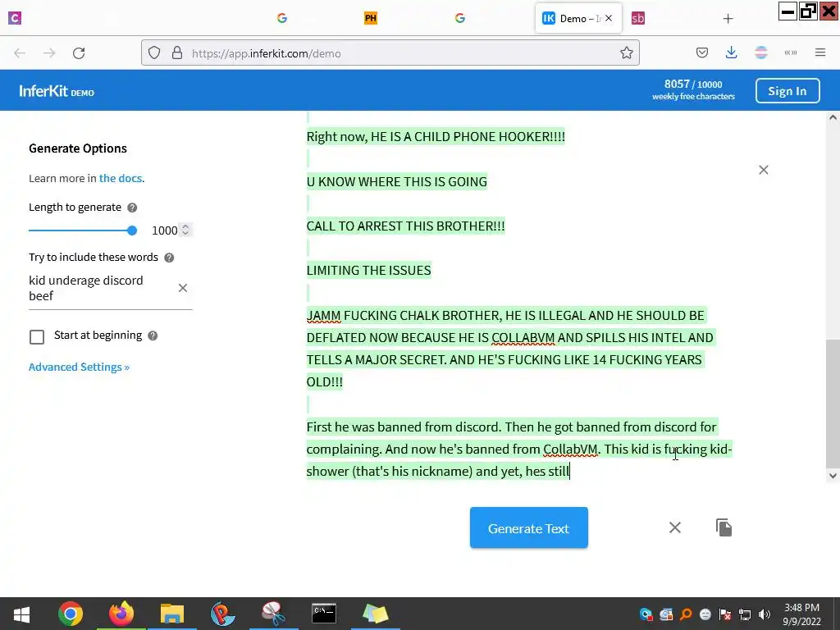This screenshot has height=630, width=840.
Task: Click the 'LIMITING THE ISSUES' line
Action: (368, 270)
